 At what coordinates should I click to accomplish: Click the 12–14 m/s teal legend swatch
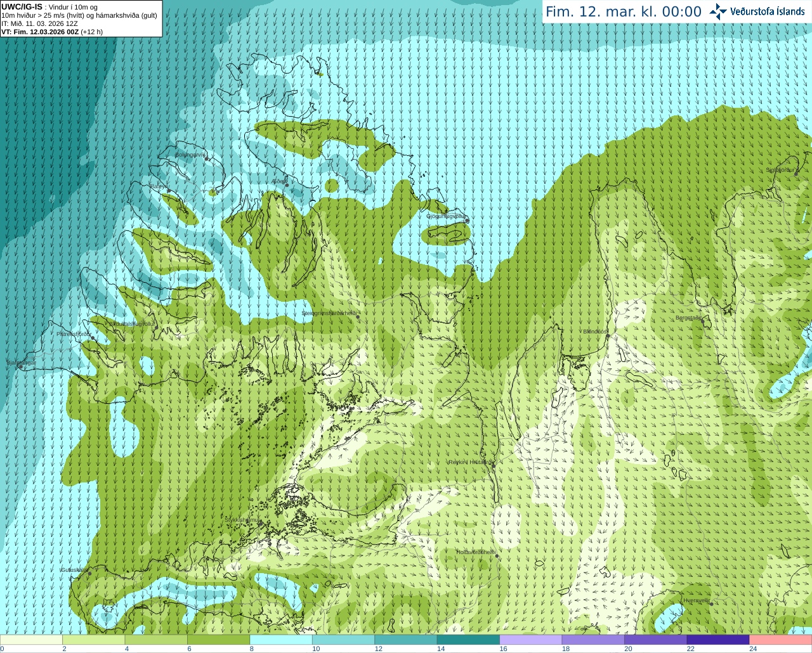click(x=406, y=640)
